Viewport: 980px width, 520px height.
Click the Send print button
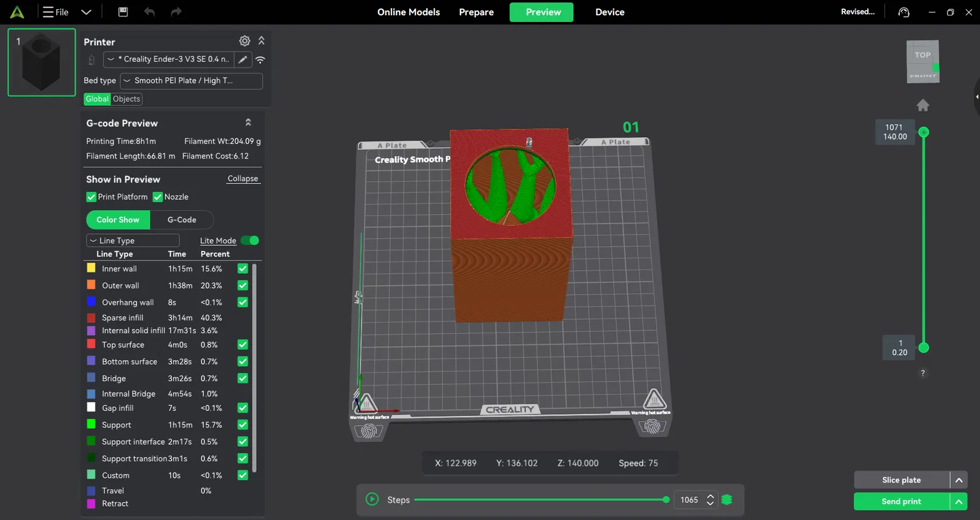click(x=902, y=502)
